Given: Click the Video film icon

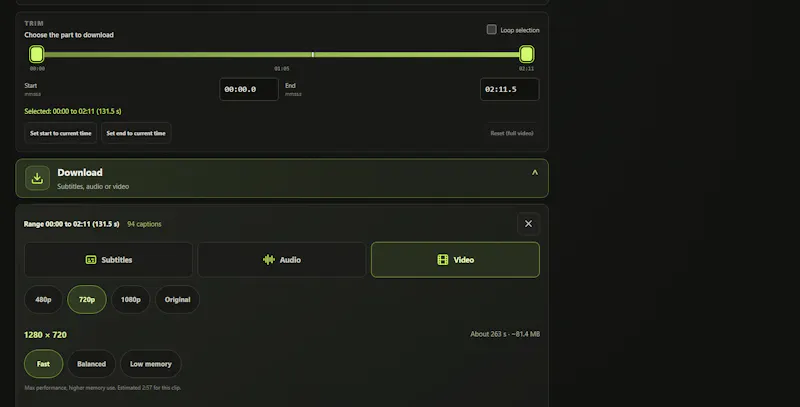Looking at the screenshot, I should click(x=443, y=260).
